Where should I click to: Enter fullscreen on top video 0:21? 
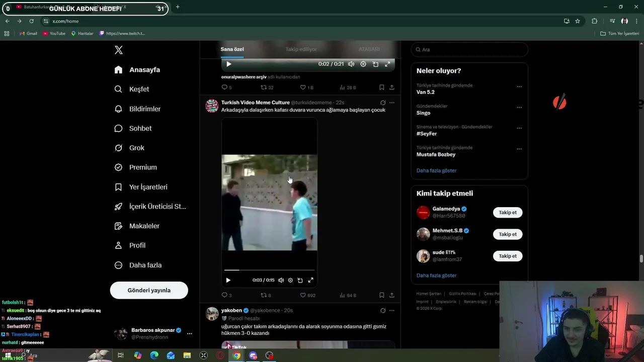point(387,64)
